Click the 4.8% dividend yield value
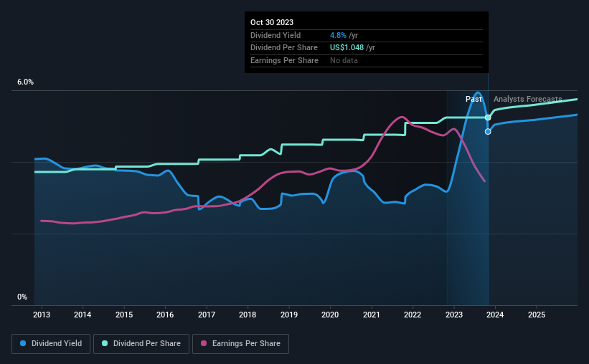 pos(338,35)
